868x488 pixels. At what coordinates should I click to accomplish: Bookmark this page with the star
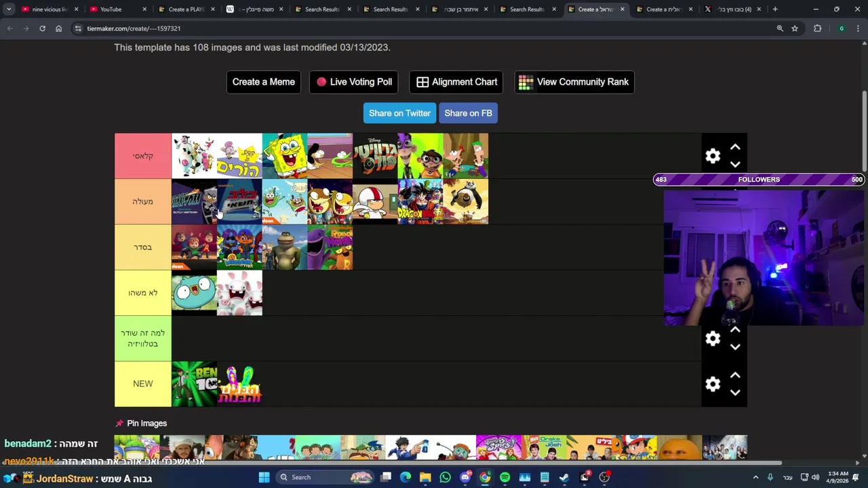coord(795,28)
